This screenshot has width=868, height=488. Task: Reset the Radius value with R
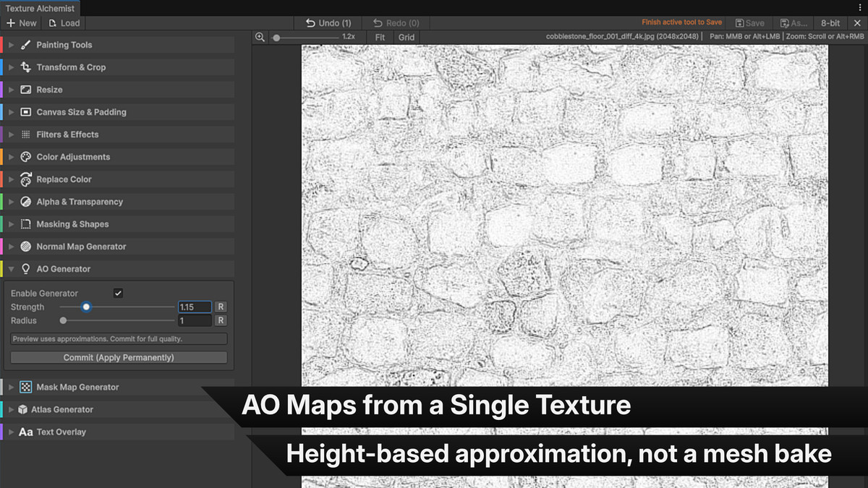click(221, 320)
